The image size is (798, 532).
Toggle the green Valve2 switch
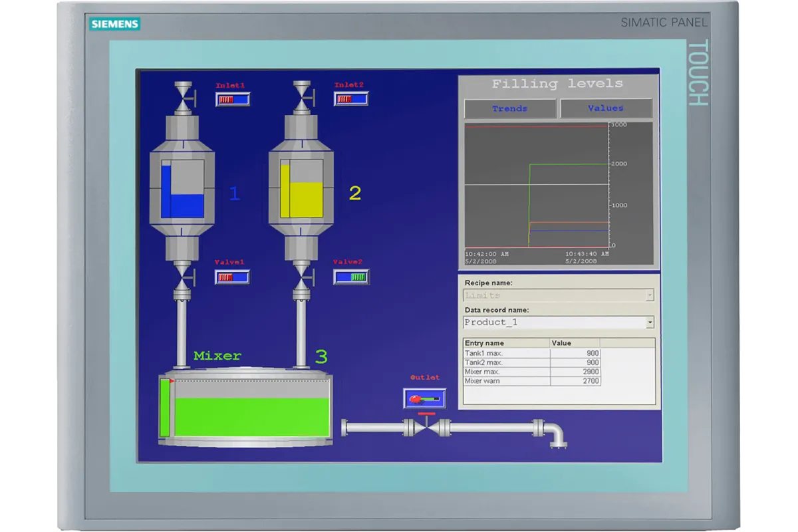pyautogui.click(x=351, y=277)
